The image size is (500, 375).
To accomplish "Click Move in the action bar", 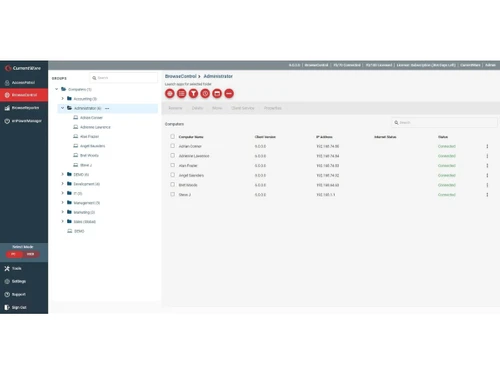I will pyautogui.click(x=217, y=108).
